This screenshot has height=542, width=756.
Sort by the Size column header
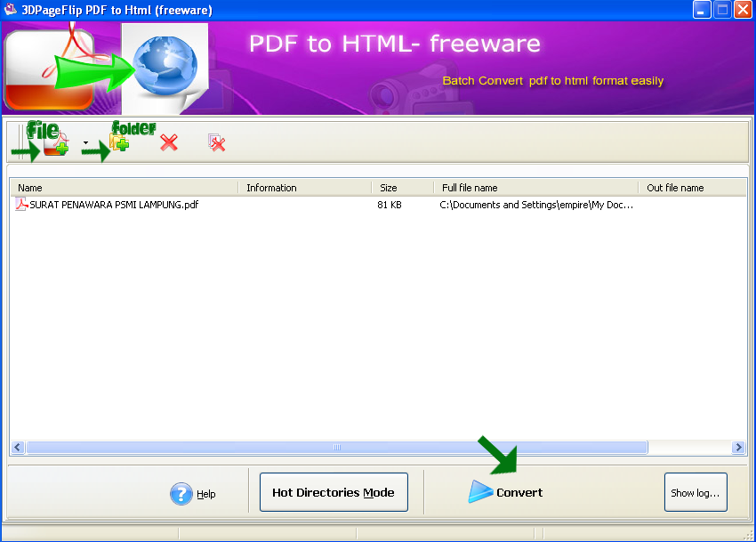click(403, 188)
